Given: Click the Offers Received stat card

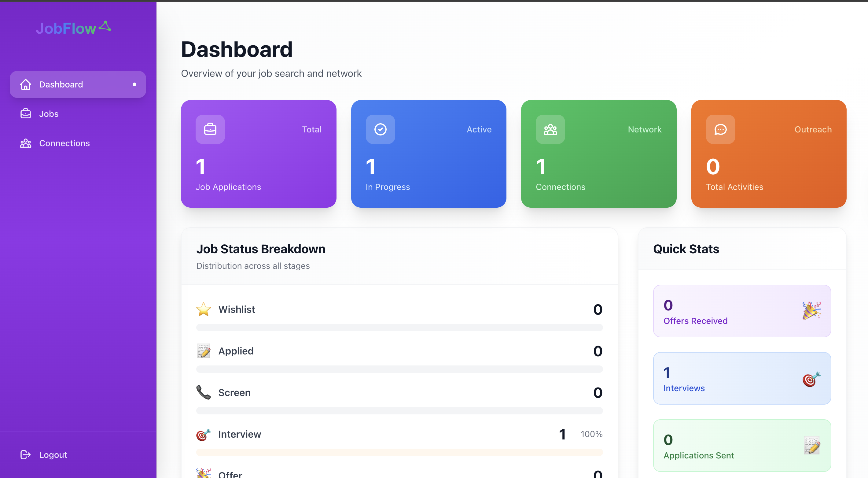Looking at the screenshot, I should click(x=742, y=311).
